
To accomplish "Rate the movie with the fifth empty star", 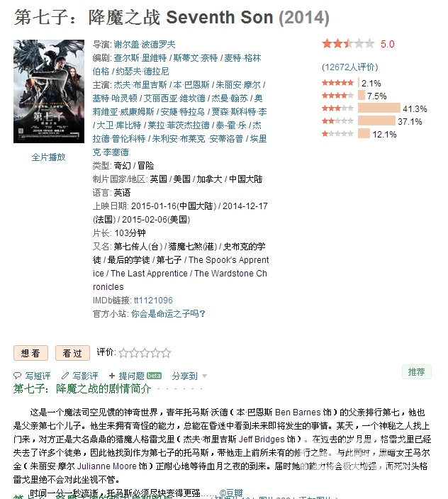I will coord(166,353).
